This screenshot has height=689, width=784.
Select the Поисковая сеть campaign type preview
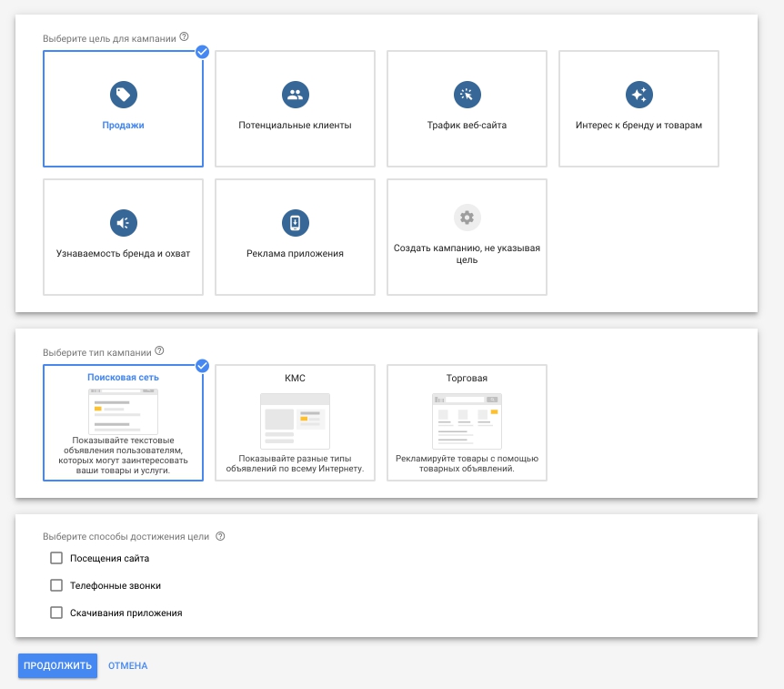pyautogui.click(x=123, y=410)
